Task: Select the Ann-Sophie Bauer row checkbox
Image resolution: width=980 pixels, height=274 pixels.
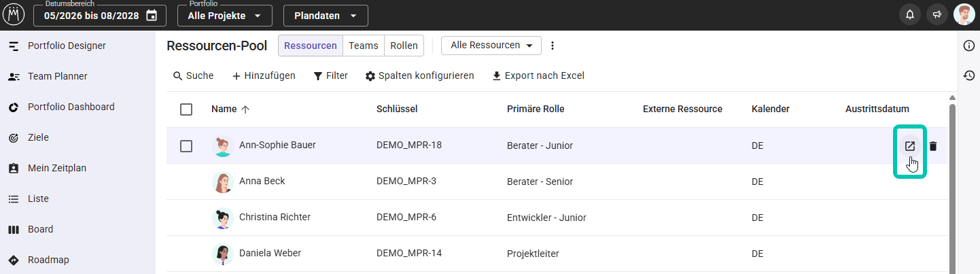Action: (186, 145)
